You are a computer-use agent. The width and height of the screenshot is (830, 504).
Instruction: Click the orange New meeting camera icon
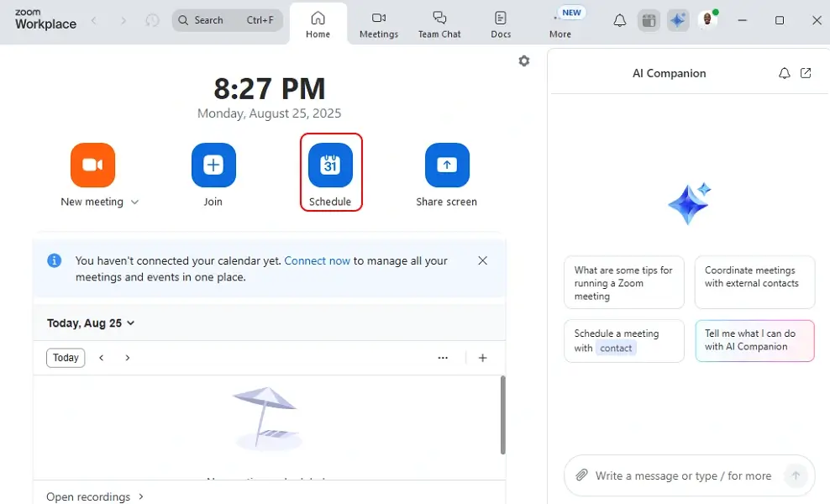92,165
